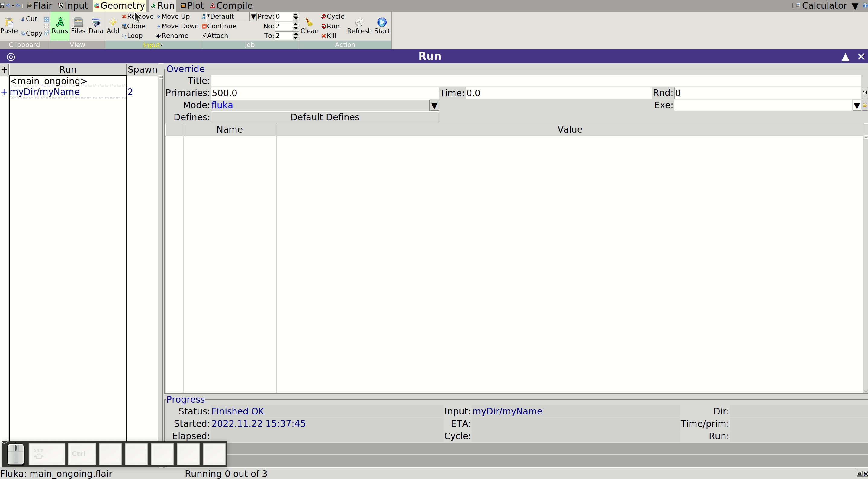Click the Remove input button
The width and height of the screenshot is (868, 479).
point(137,17)
